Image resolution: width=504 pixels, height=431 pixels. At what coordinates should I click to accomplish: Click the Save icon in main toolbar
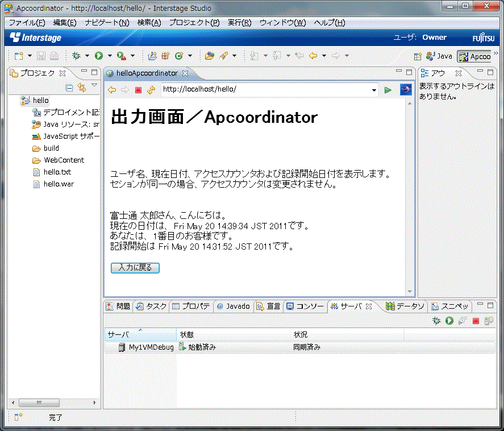click(41, 56)
